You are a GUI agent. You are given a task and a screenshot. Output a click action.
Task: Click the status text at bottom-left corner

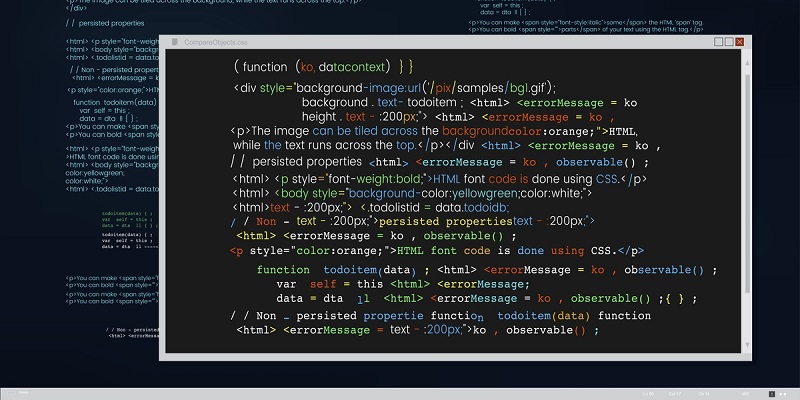point(24,393)
